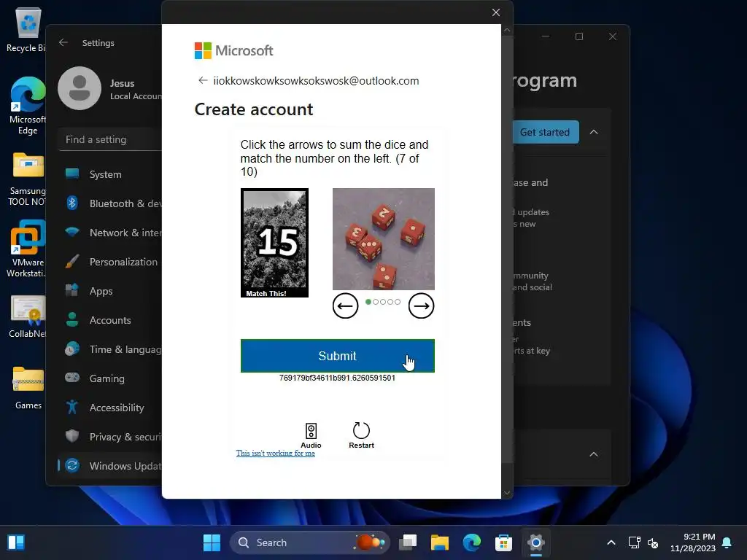Click the taskbar Search box

coord(310,542)
